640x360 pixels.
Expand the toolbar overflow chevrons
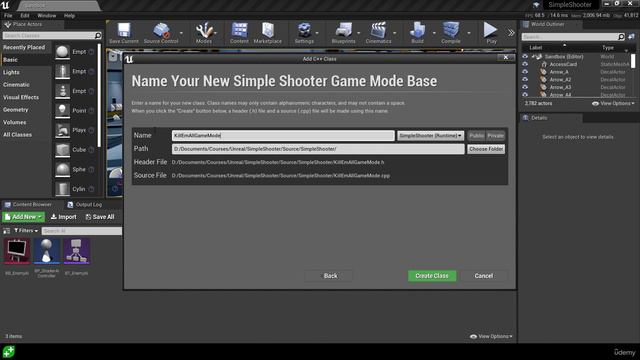(x=511, y=33)
